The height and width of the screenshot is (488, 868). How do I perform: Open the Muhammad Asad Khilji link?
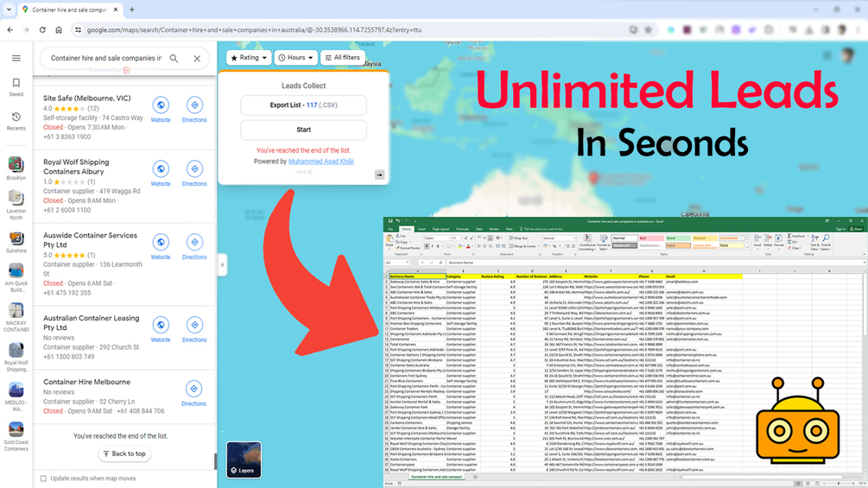tap(321, 162)
